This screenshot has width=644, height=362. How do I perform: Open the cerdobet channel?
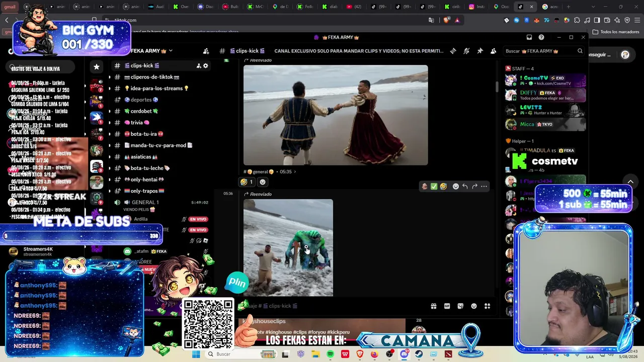pyautogui.click(x=144, y=111)
